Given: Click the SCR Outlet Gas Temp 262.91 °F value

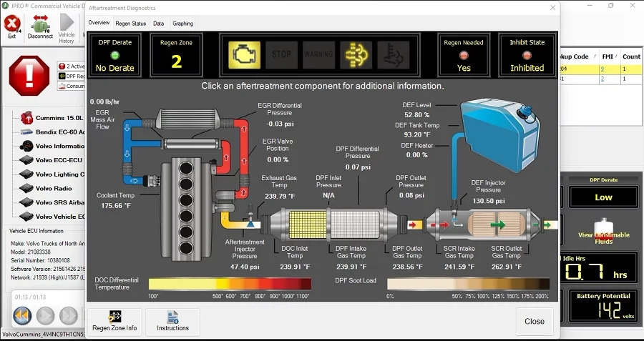Looking at the screenshot, I should pyautogui.click(x=507, y=267).
